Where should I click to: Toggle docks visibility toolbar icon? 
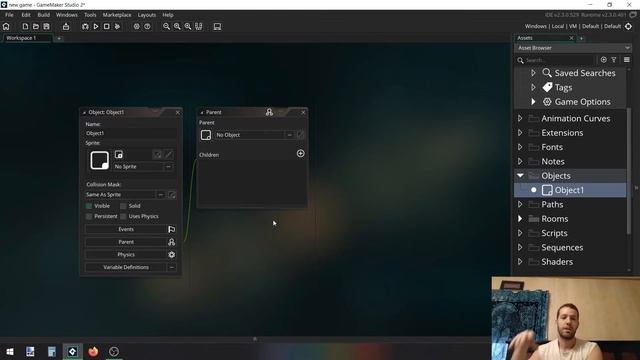tap(199, 27)
